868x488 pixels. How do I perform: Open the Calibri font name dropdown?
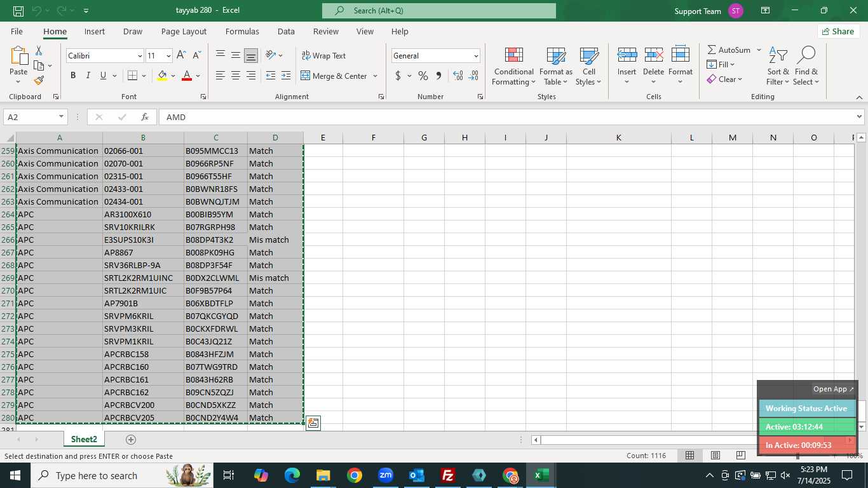pos(140,56)
